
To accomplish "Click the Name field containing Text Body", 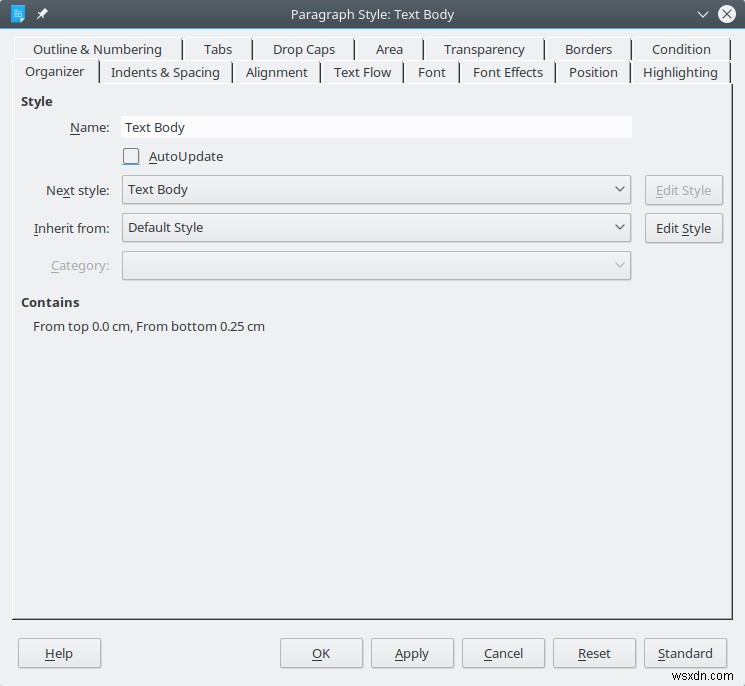I will point(376,127).
